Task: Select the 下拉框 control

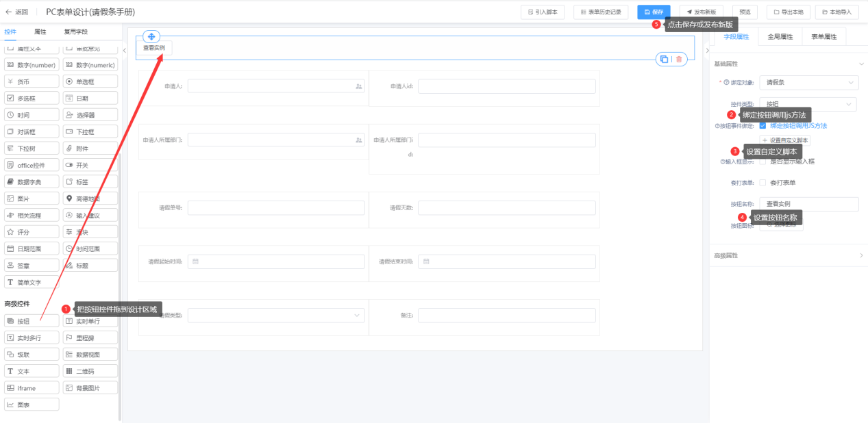Action: pyautogui.click(x=90, y=131)
